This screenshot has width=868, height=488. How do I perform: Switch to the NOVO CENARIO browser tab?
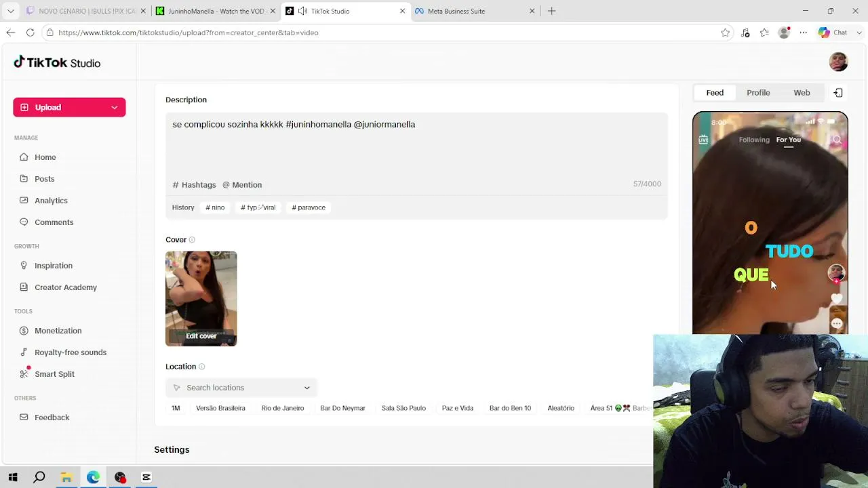pos(86,11)
